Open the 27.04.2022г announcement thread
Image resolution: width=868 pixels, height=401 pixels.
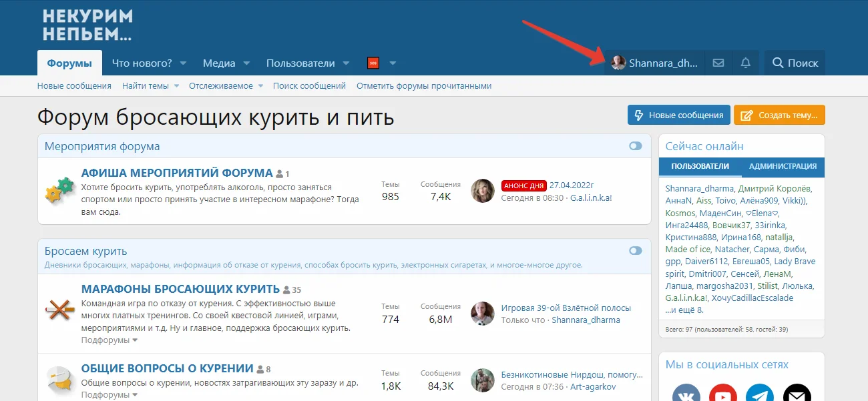[x=572, y=185]
